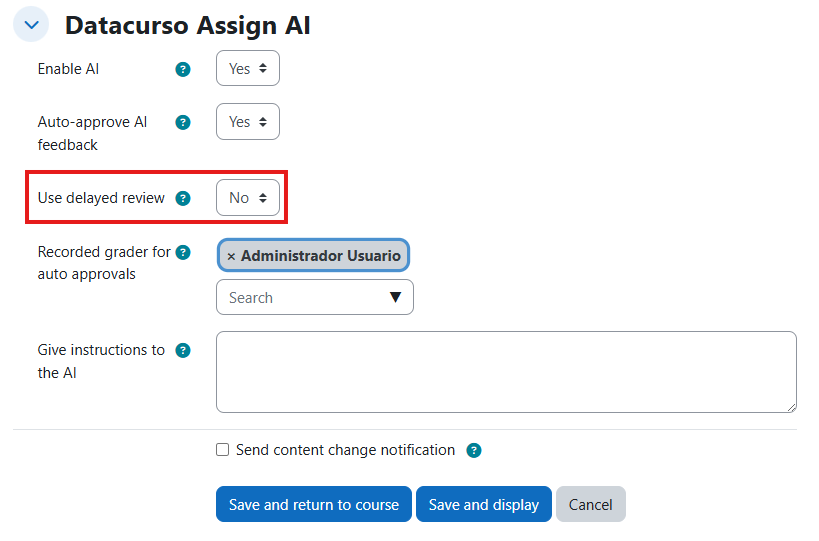The width and height of the screenshot is (819, 541).
Task: Click help icon beside Use delayed review
Action: pyautogui.click(x=183, y=198)
